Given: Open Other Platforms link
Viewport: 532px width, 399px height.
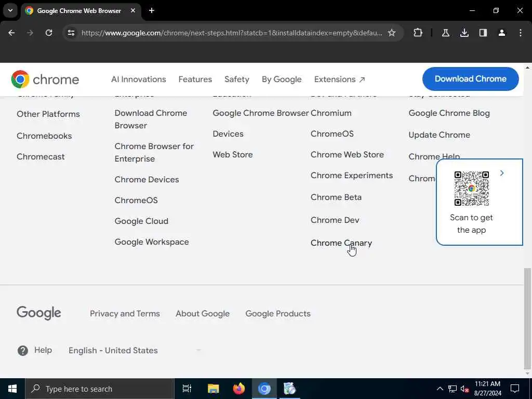Looking at the screenshot, I should coord(48,114).
